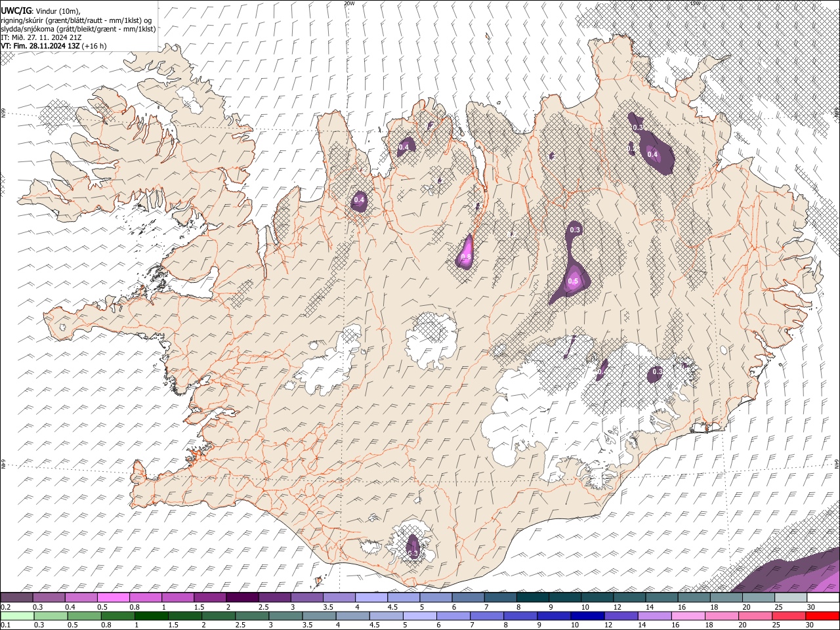Viewport: 840px width, 630px height.
Task: Select the white upper swatch above 30
Action: 822,597
